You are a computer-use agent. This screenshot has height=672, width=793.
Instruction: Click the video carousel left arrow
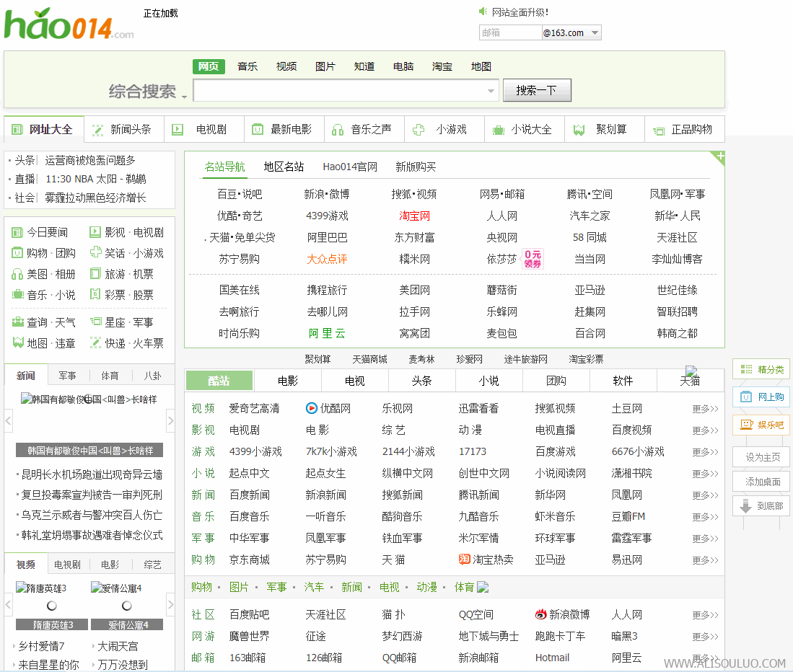[8, 605]
